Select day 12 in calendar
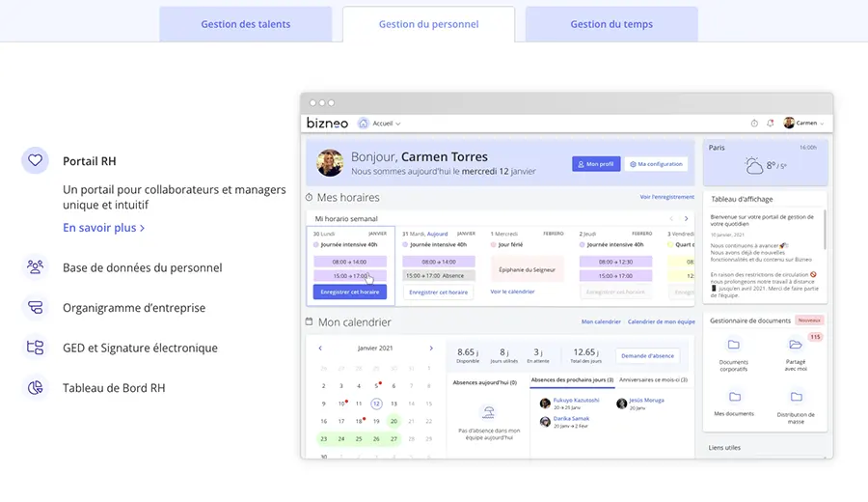 (376, 404)
